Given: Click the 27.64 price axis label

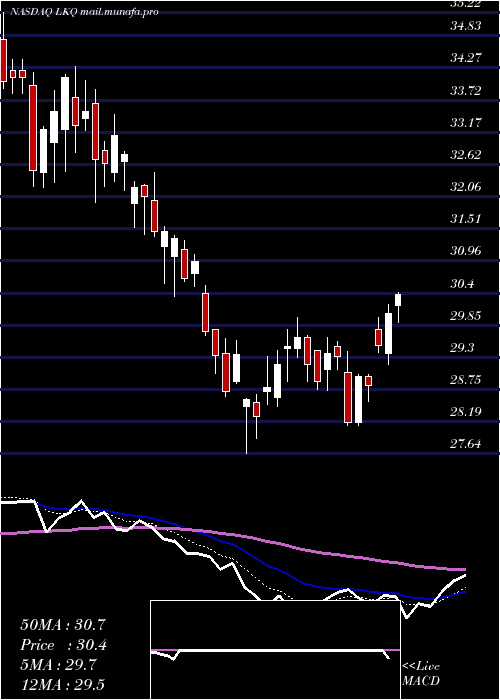Looking at the screenshot, I should (466, 445).
